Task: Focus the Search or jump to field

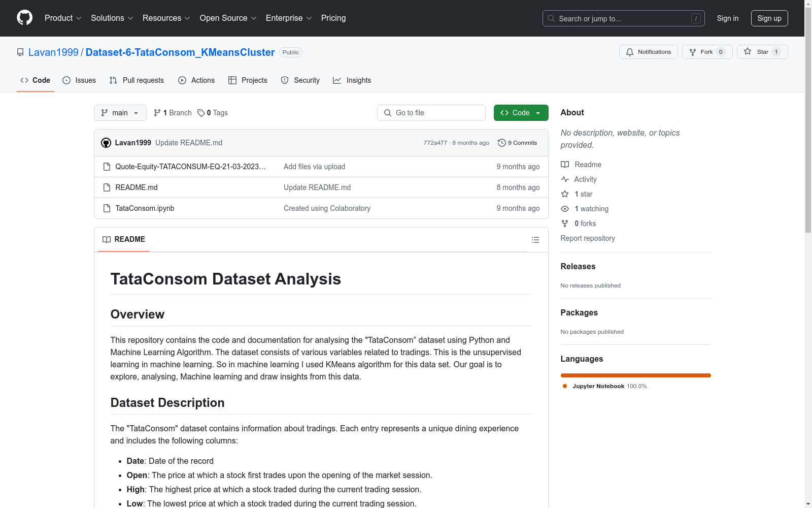Action: (623, 18)
